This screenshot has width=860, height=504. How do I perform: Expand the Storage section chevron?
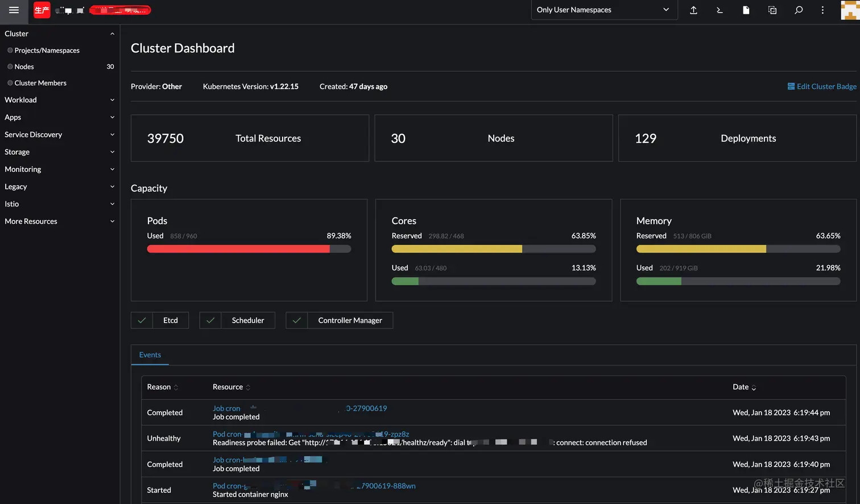coord(112,152)
